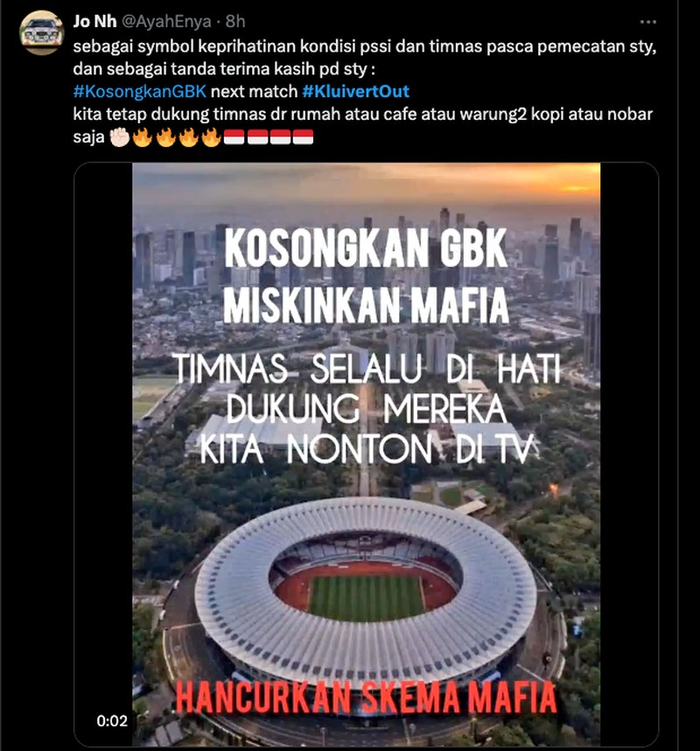Click the TIMNAS SELALU DI HATI text
This screenshot has width=700, height=751.
coord(367,369)
